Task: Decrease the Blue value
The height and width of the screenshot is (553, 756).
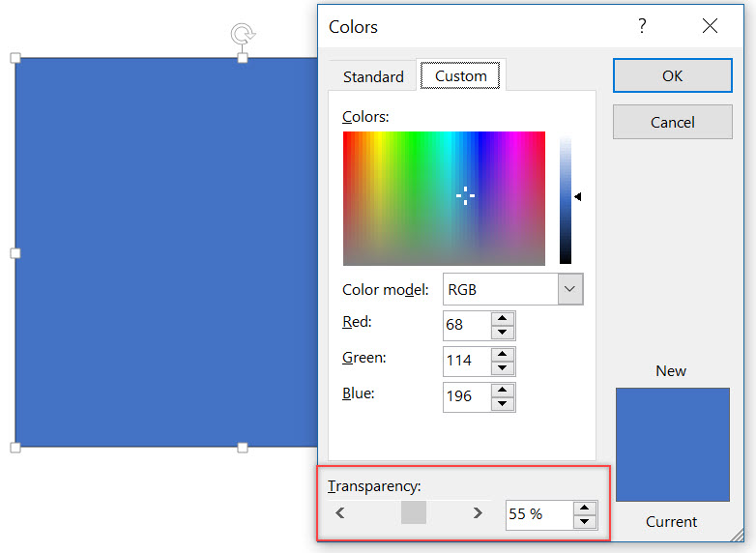Action: [x=503, y=403]
